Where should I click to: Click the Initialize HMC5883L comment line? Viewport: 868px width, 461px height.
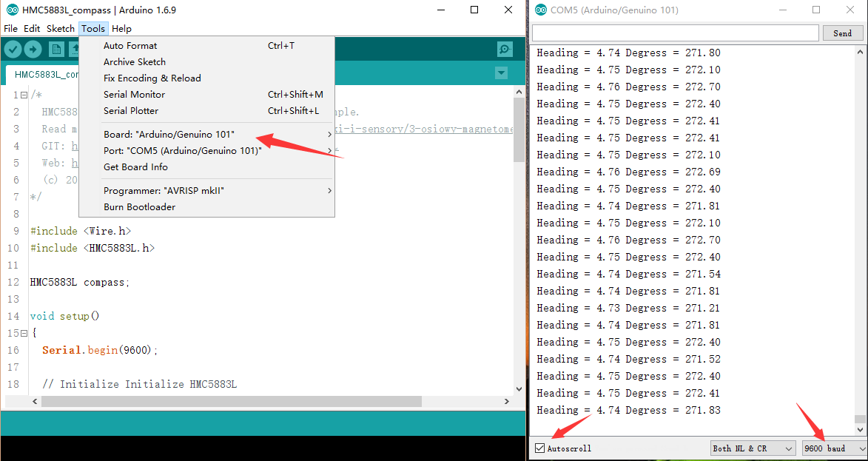click(x=140, y=384)
